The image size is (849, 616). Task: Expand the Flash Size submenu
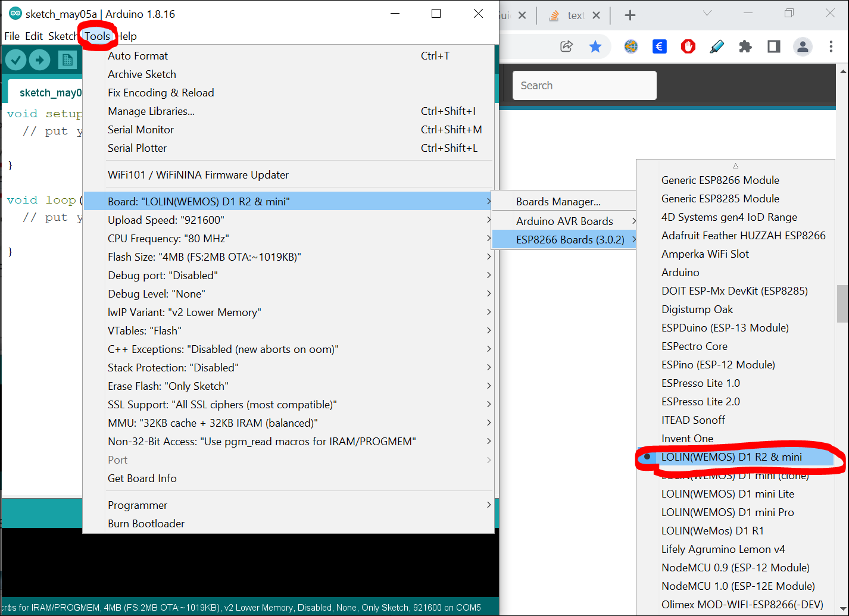288,257
